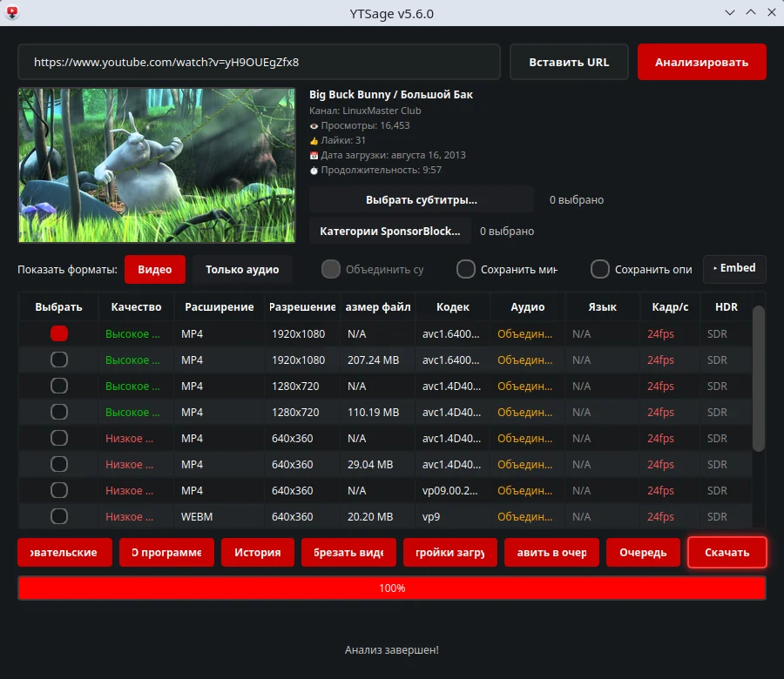Click the YTSage app icon in title bar

coord(12,13)
